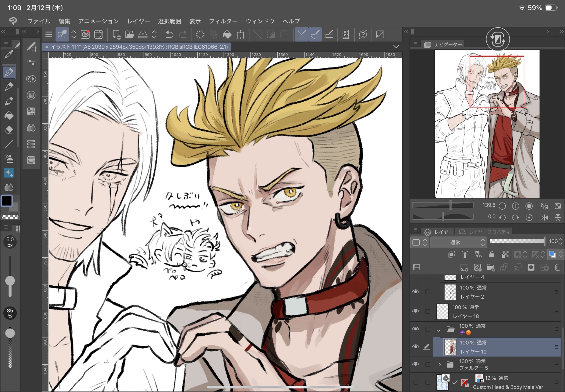Click the New raster layer icon
565x392 pixels.
tap(464, 267)
